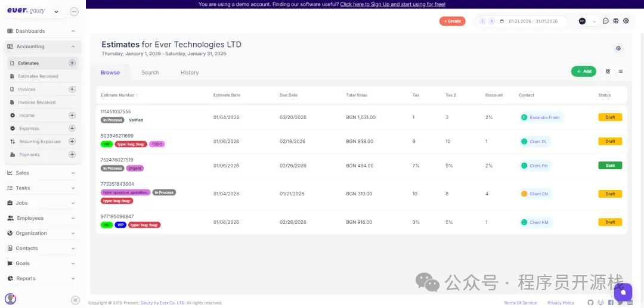644x308 pixels.
Task: Sort by the Estimate Number column arrow
Action: pos(137,95)
